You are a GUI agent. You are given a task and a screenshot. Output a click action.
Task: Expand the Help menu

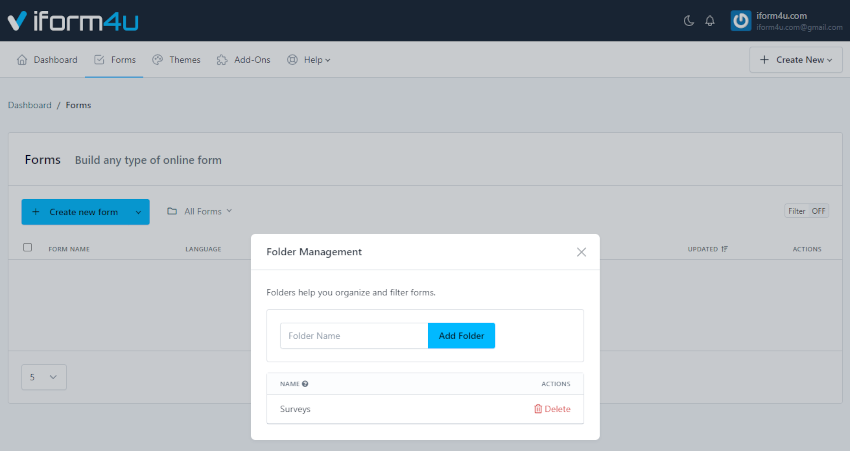pyautogui.click(x=308, y=60)
